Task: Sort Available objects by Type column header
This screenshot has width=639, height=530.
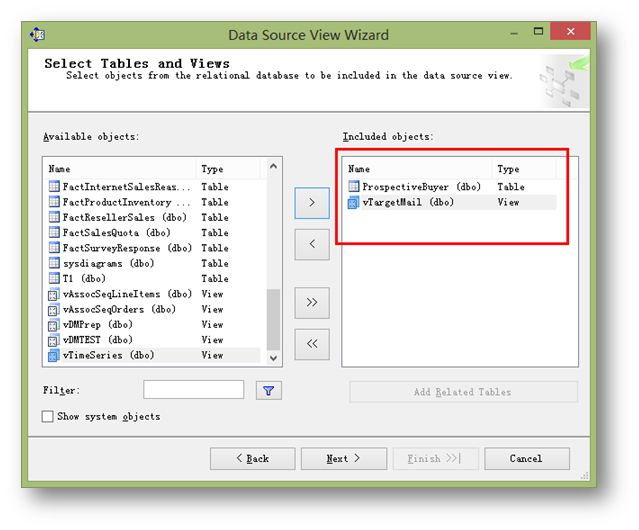Action: point(228,169)
